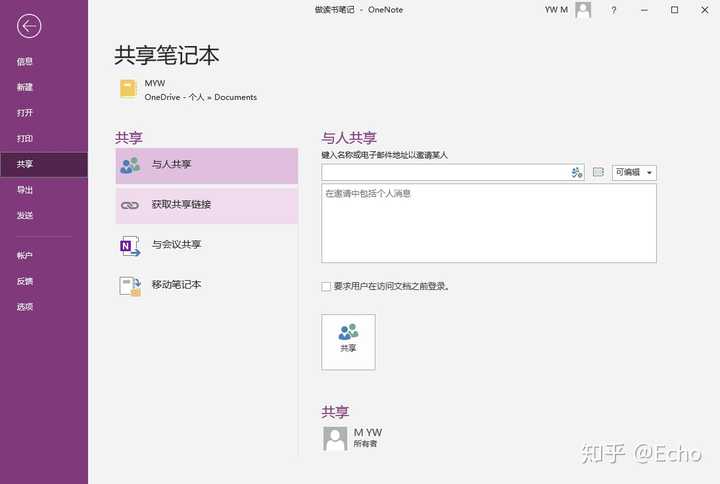Open the 发送 backstage page

pos(25,215)
